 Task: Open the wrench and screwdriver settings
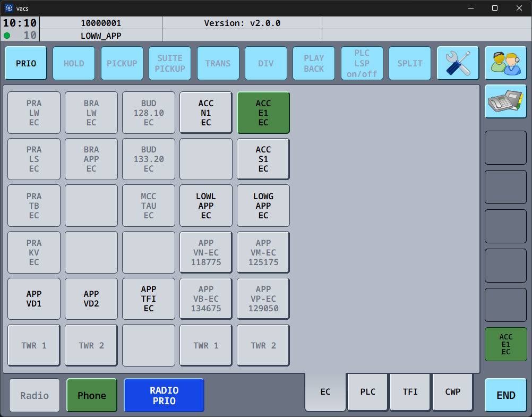pos(458,63)
